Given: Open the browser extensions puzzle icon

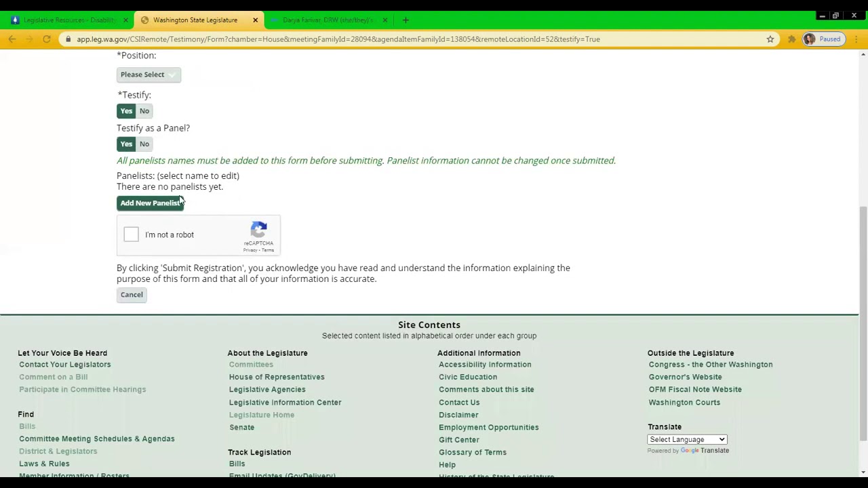Looking at the screenshot, I should 791,39.
